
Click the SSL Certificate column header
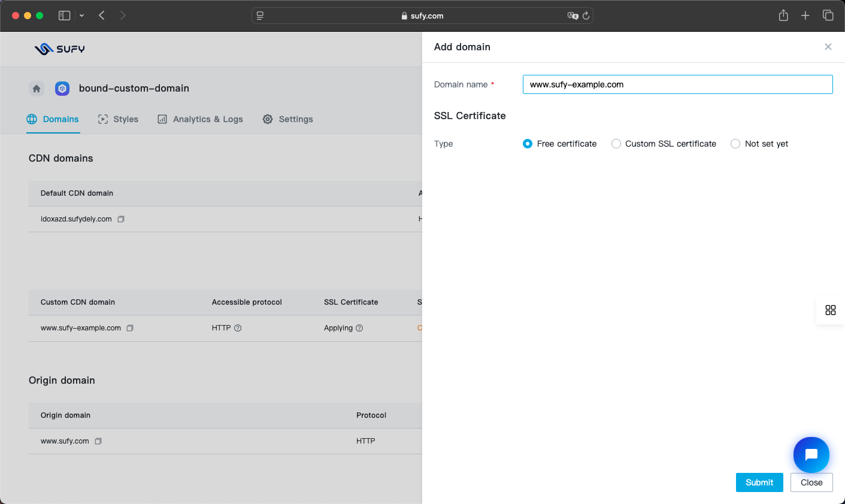pyautogui.click(x=351, y=302)
